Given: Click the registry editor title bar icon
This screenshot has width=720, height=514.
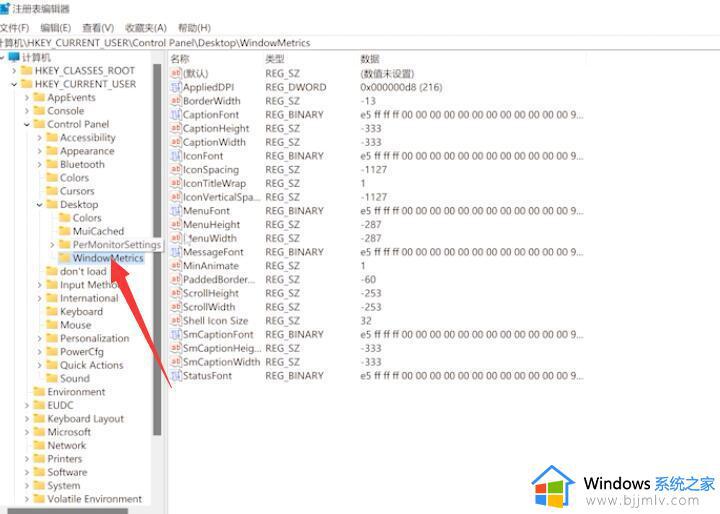Looking at the screenshot, I should click(5, 8).
